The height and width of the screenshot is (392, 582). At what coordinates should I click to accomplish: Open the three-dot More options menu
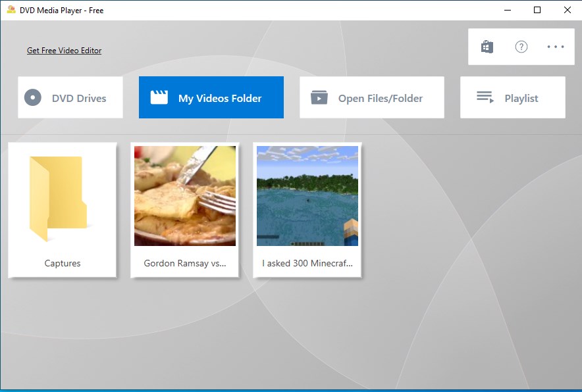[x=556, y=46]
